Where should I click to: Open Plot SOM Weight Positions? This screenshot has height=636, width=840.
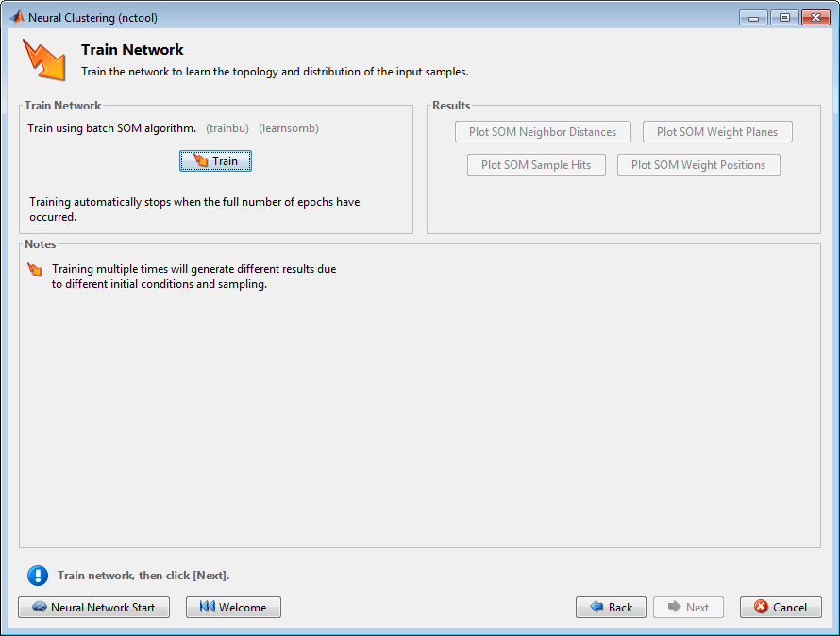698,165
